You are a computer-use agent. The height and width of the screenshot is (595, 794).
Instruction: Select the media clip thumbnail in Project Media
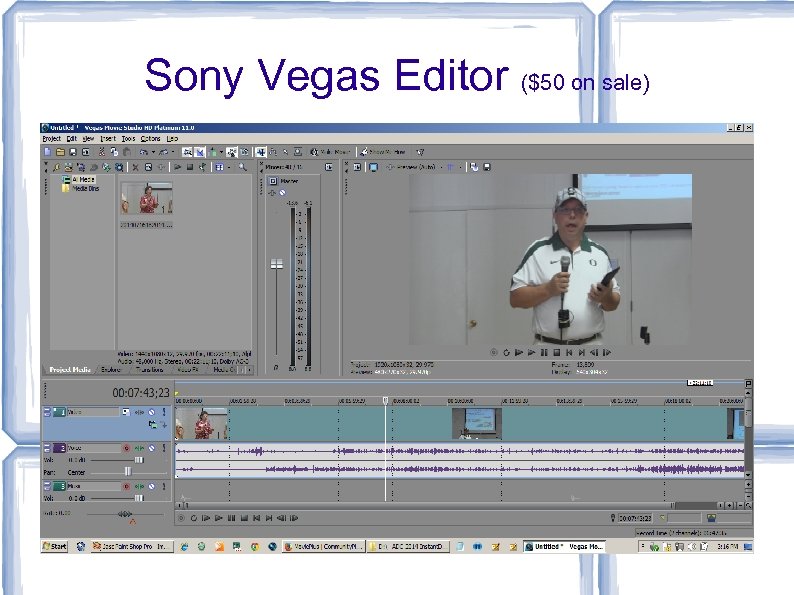pos(146,199)
